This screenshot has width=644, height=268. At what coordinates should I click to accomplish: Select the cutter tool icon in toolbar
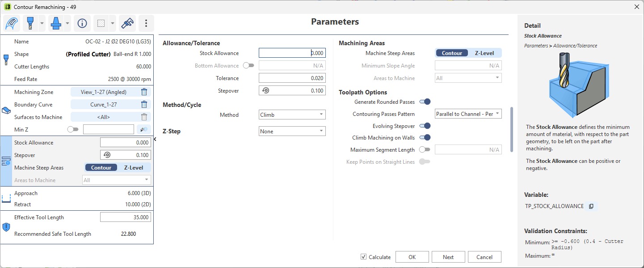(x=31, y=23)
